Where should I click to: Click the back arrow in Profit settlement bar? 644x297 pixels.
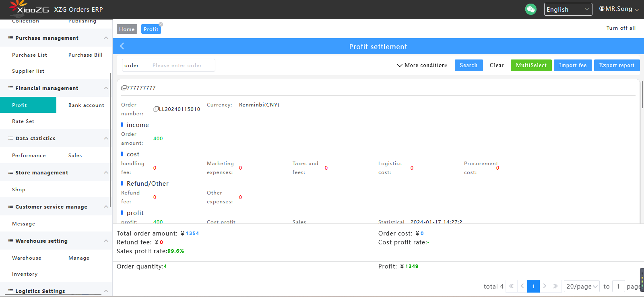click(122, 46)
